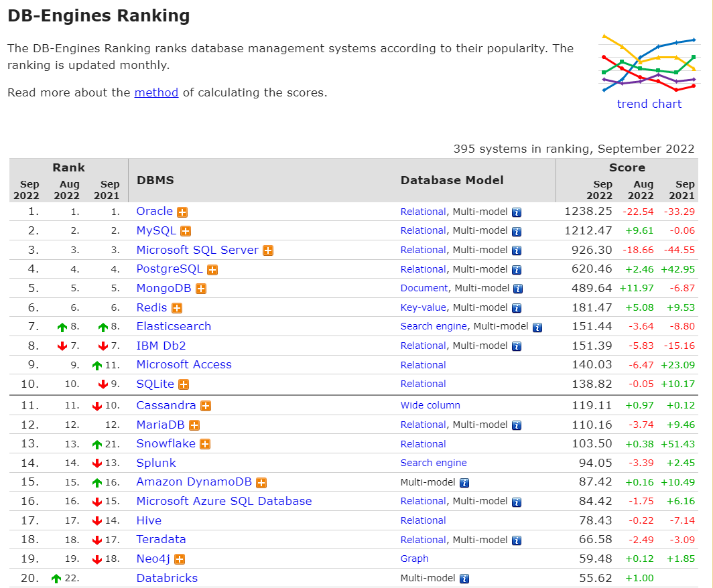Image resolution: width=713 pixels, height=588 pixels.
Task: Click the orange plus icon beside Snowflake
Action: pos(206,445)
